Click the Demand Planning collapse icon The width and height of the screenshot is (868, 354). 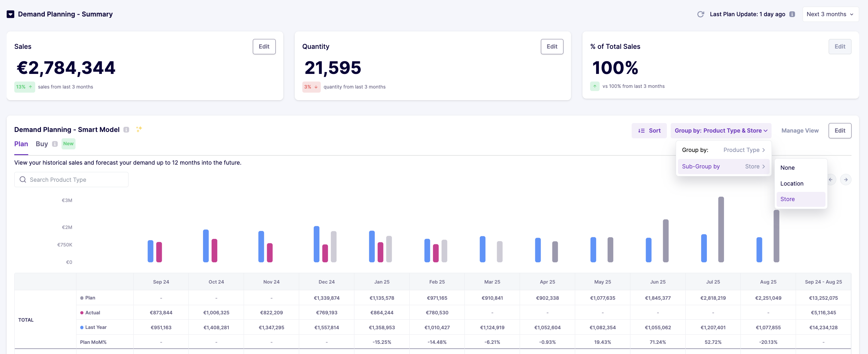tap(10, 14)
